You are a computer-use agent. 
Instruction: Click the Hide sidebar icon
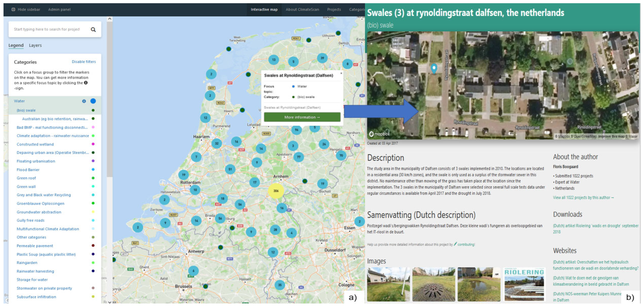(13, 10)
